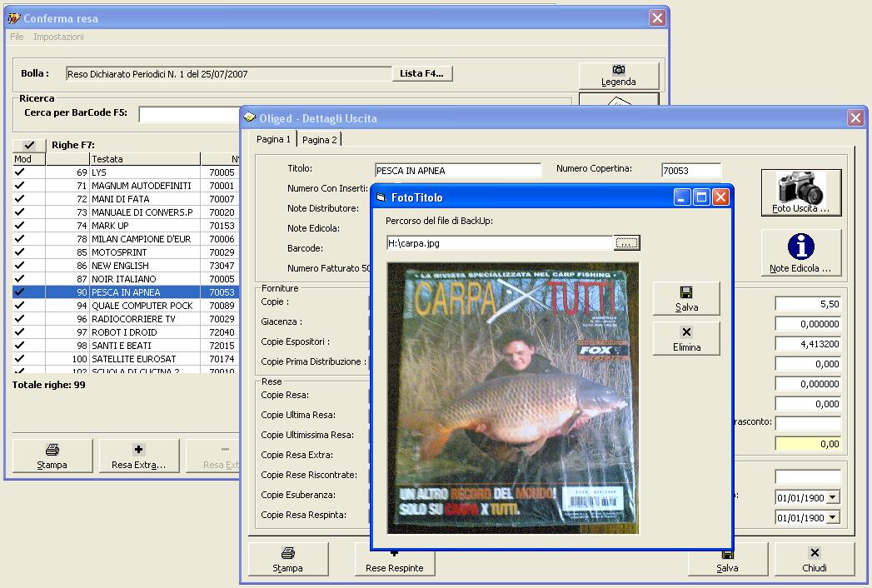Browse for backup file path
This screenshot has width=872, height=588.
click(x=627, y=243)
